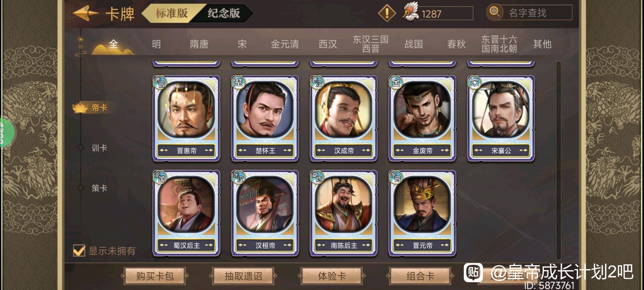Switch to 纪念版 card edition
The height and width of the screenshot is (290, 644).
pos(223,13)
